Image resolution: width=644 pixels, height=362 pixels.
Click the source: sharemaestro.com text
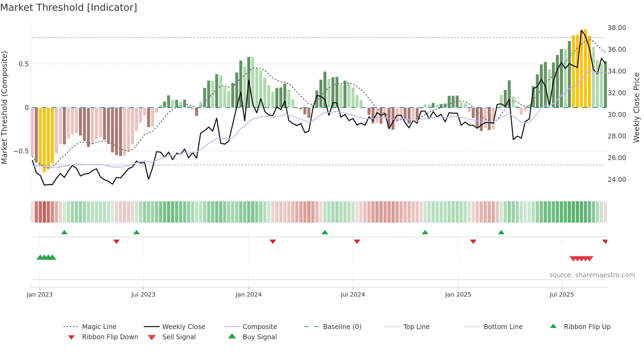coord(592,275)
